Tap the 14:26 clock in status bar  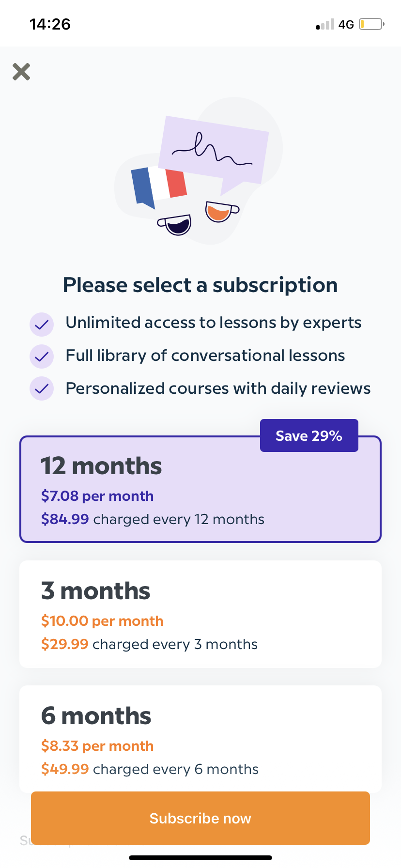point(50,23)
